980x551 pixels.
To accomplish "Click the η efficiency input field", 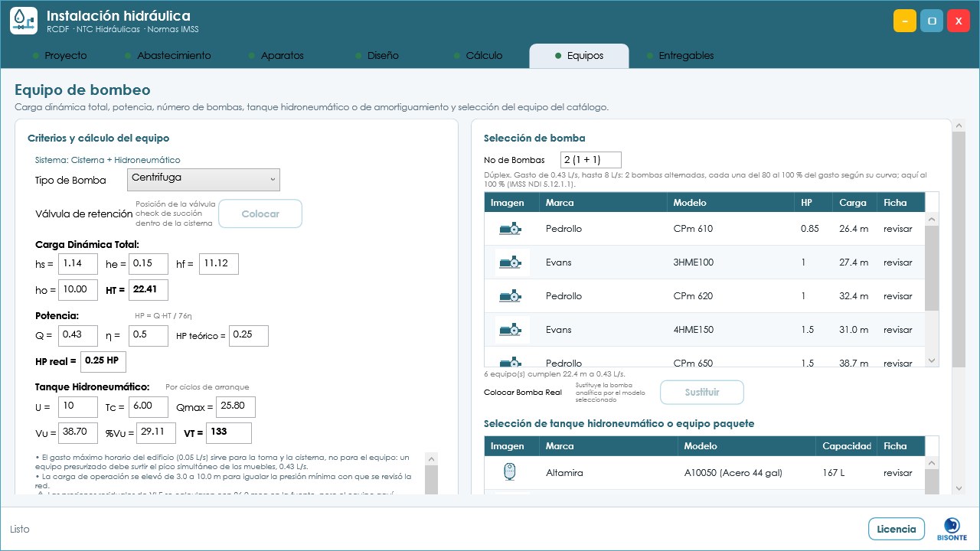I will point(149,335).
